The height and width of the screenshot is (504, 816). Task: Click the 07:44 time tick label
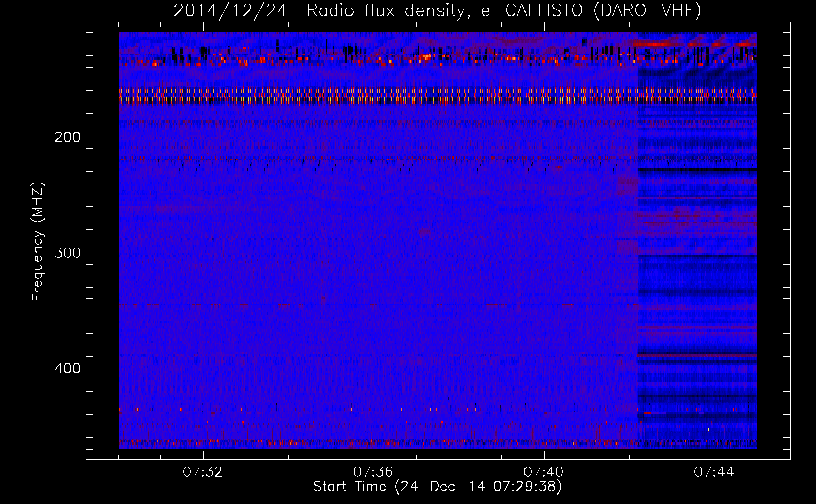(x=714, y=472)
